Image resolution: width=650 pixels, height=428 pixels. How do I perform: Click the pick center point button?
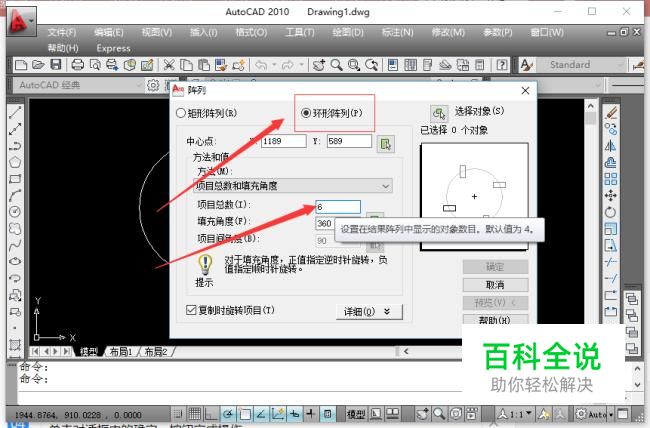(x=386, y=144)
